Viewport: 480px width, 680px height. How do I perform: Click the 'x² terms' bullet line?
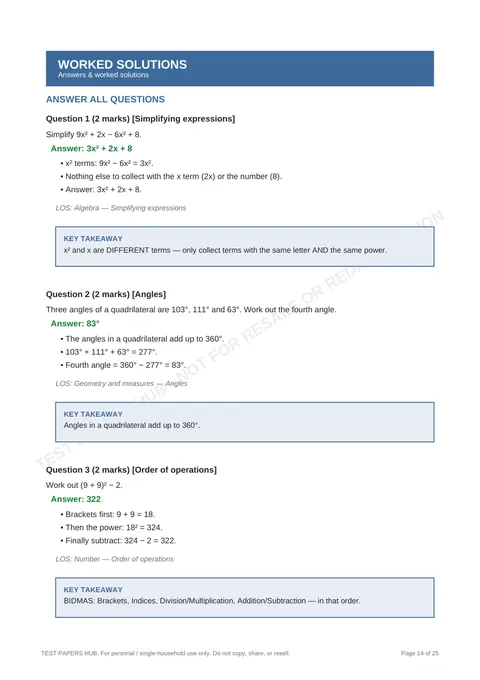click(107, 163)
